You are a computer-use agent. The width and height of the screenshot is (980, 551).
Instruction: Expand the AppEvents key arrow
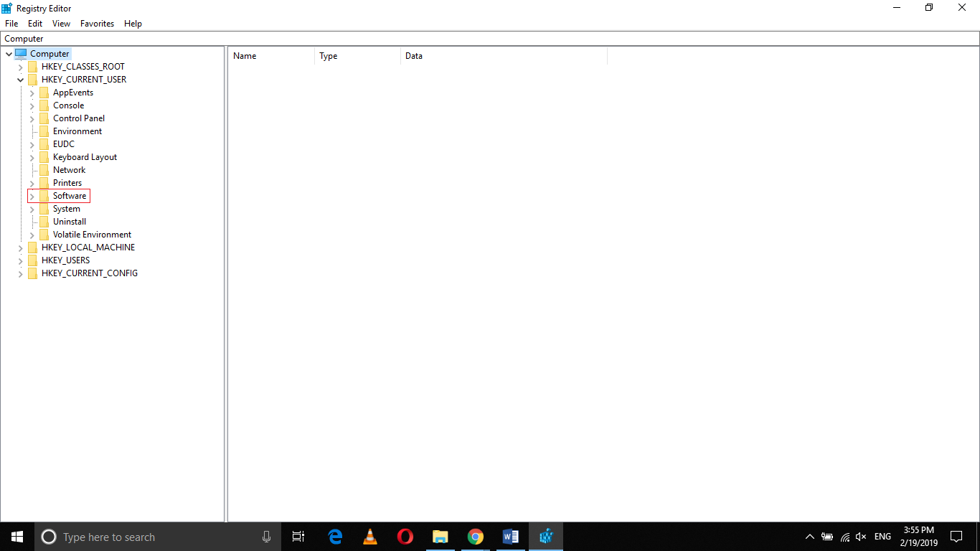point(32,93)
